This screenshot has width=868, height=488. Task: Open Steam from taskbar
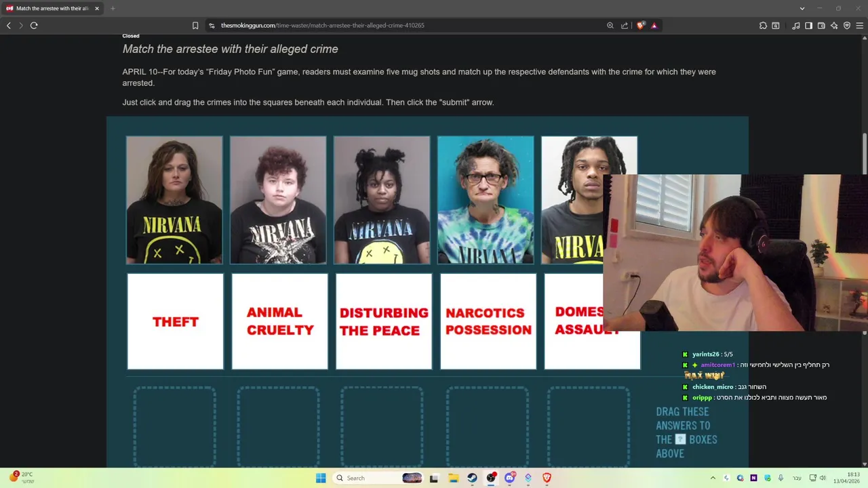(472, 478)
